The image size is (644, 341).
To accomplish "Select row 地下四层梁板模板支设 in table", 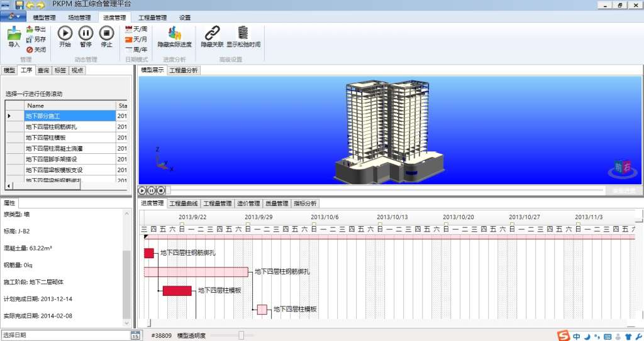I will pyautogui.click(x=66, y=170).
